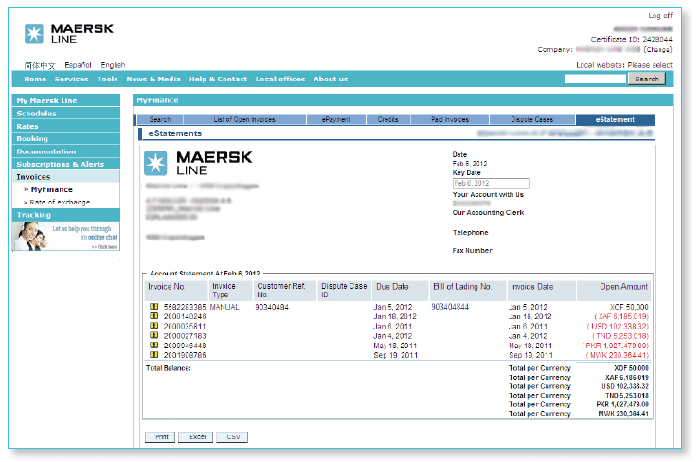Open Booking in the sidebar
Viewport: 700px width, 462px height.
[66, 138]
